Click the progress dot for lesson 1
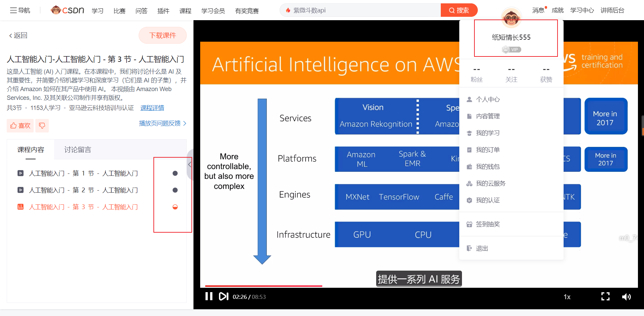The height and width of the screenshot is (316, 644). point(175,173)
